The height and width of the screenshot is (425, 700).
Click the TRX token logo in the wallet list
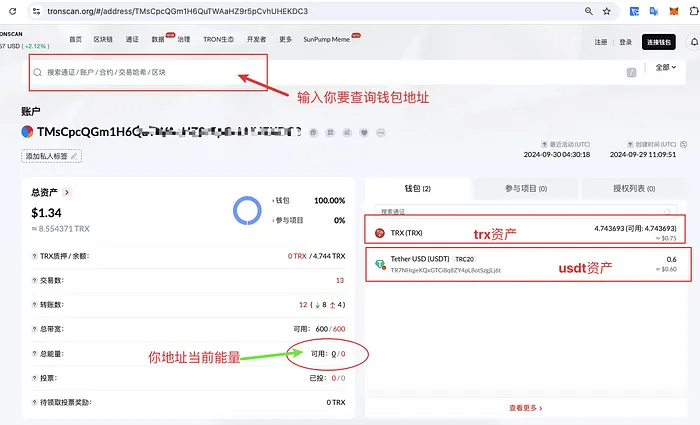(x=379, y=233)
